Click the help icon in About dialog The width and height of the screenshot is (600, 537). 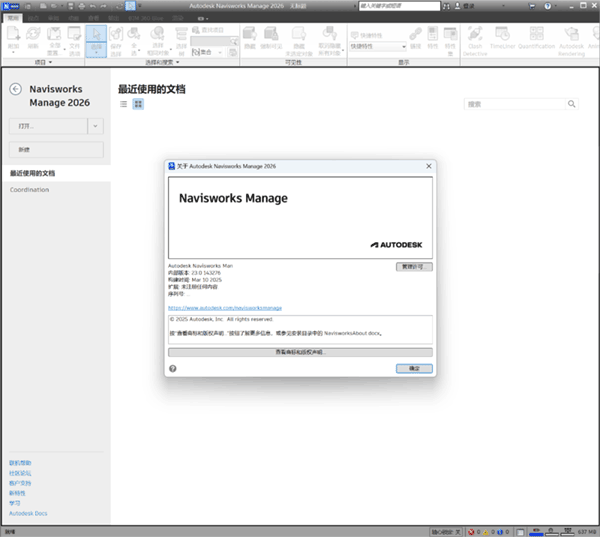173,369
